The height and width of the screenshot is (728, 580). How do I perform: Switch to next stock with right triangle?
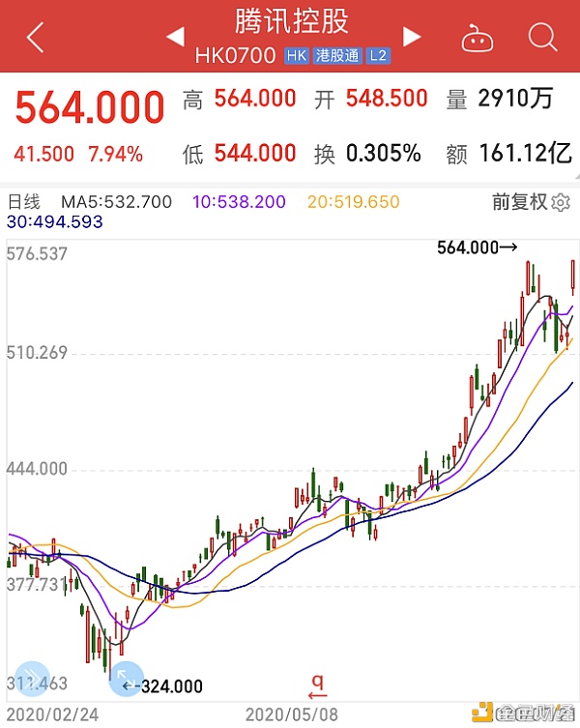[x=412, y=37]
